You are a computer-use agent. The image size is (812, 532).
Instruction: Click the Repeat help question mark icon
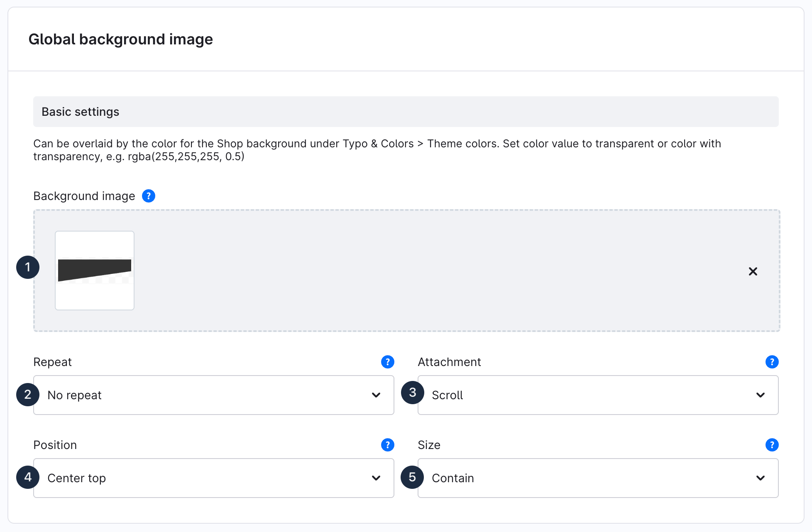coord(387,362)
